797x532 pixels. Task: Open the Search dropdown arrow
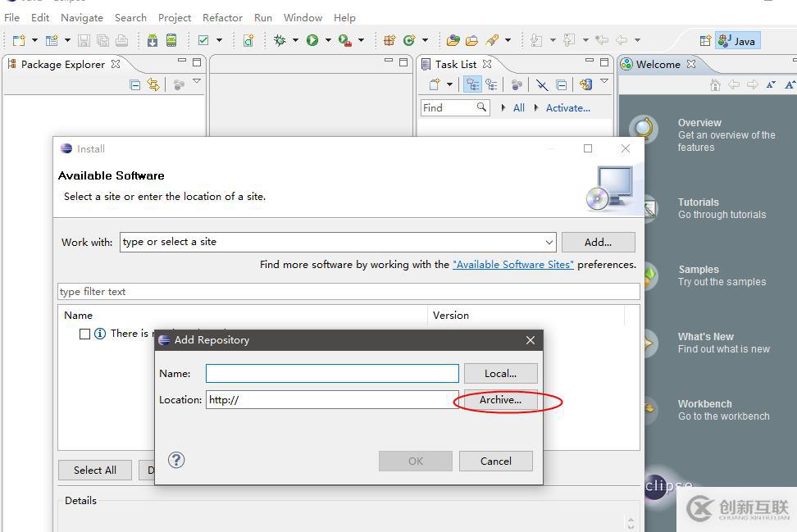pyautogui.click(x=508, y=40)
